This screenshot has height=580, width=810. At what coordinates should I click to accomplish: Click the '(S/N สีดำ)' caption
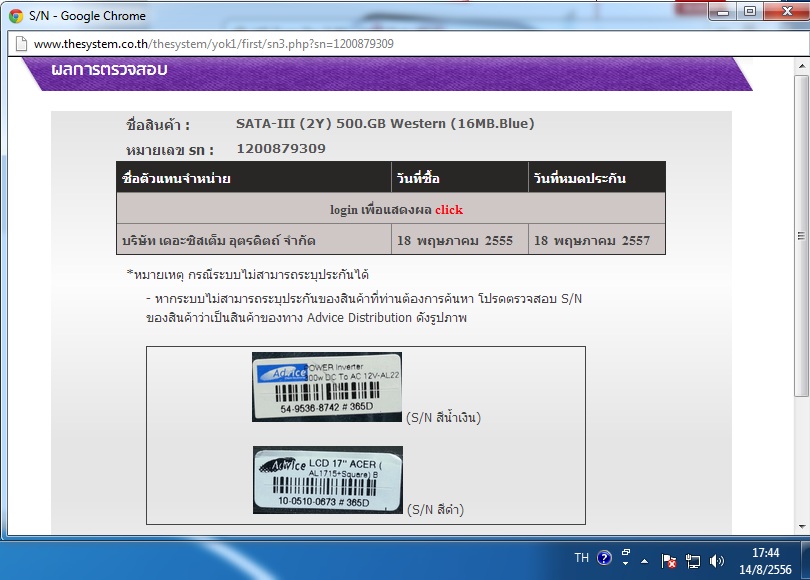pos(435,510)
